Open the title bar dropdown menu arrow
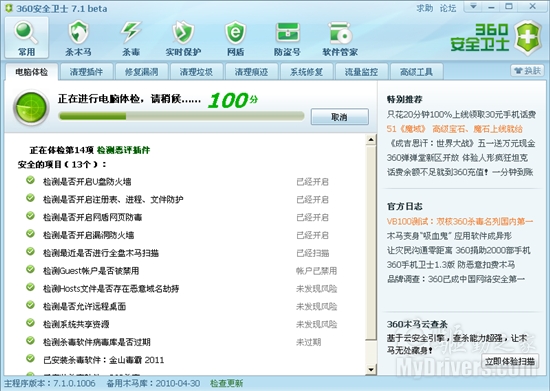The height and width of the screenshot is (391, 550). [473, 7]
